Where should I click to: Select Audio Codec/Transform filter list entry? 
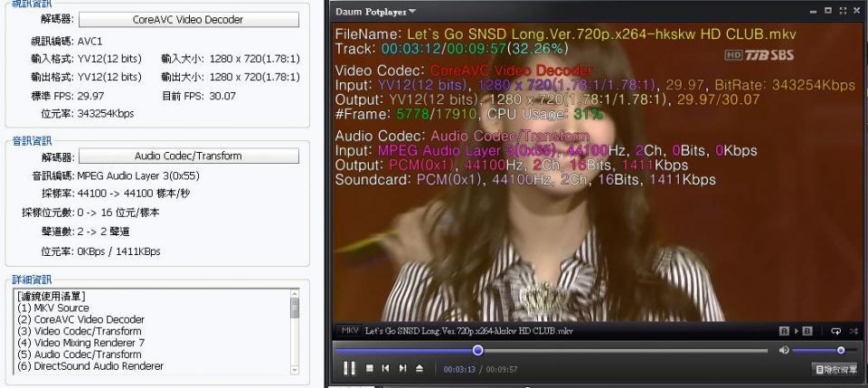click(x=80, y=355)
